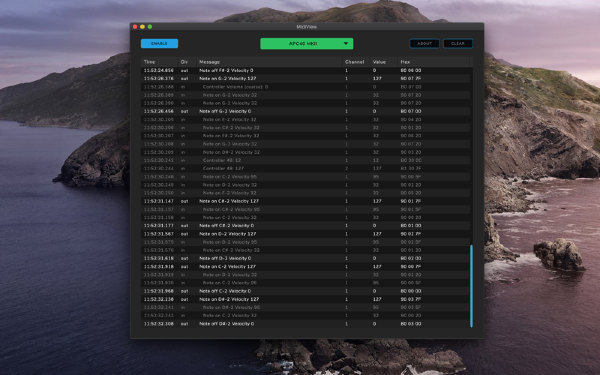Click timestamp 11:52:32.243
This screenshot has height=375, width=600.
point(158,315)
